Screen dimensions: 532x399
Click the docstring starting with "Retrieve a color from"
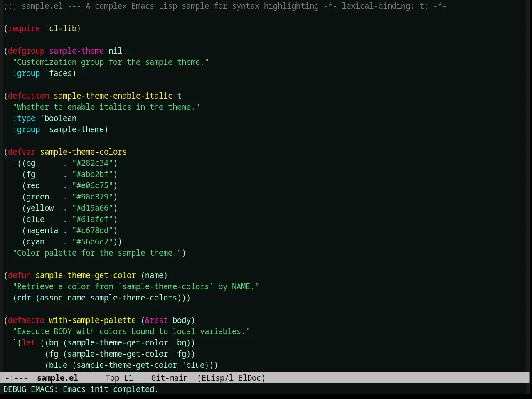[x=136, y=286]
